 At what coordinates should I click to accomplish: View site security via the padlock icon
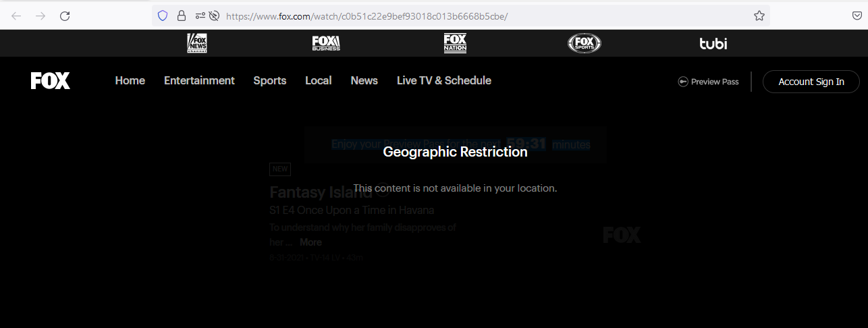(x=181, y=16)
